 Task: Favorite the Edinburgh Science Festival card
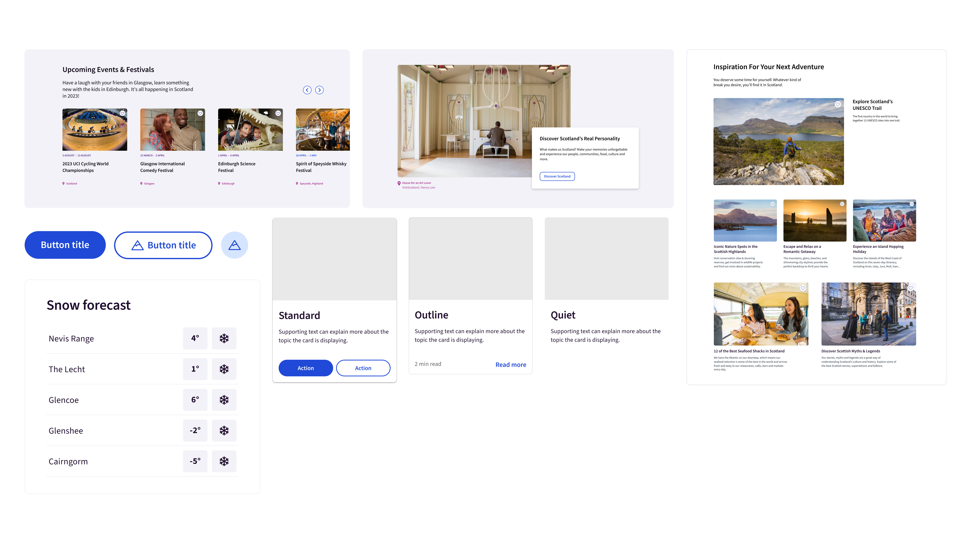pyautogui.click(x=278, y=113)
